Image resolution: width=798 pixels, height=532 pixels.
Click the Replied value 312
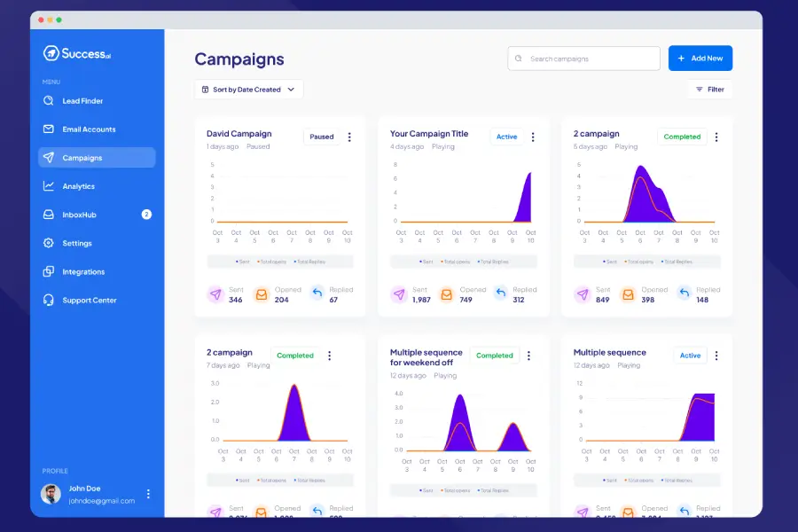pos(519,300)
